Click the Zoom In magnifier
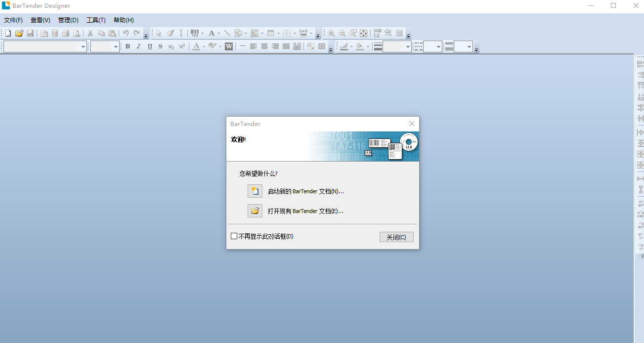The width and height of the screenshot is (644, 343). pyautogui.click(x=331, y=33)
